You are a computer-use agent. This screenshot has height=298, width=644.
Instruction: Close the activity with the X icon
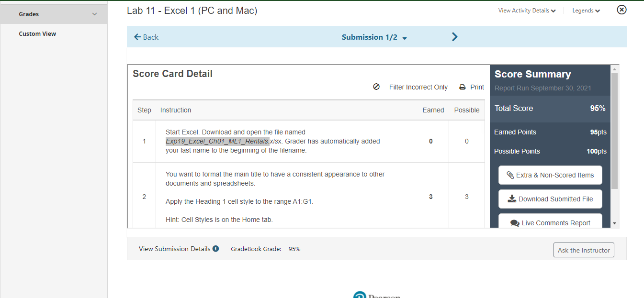621,10
